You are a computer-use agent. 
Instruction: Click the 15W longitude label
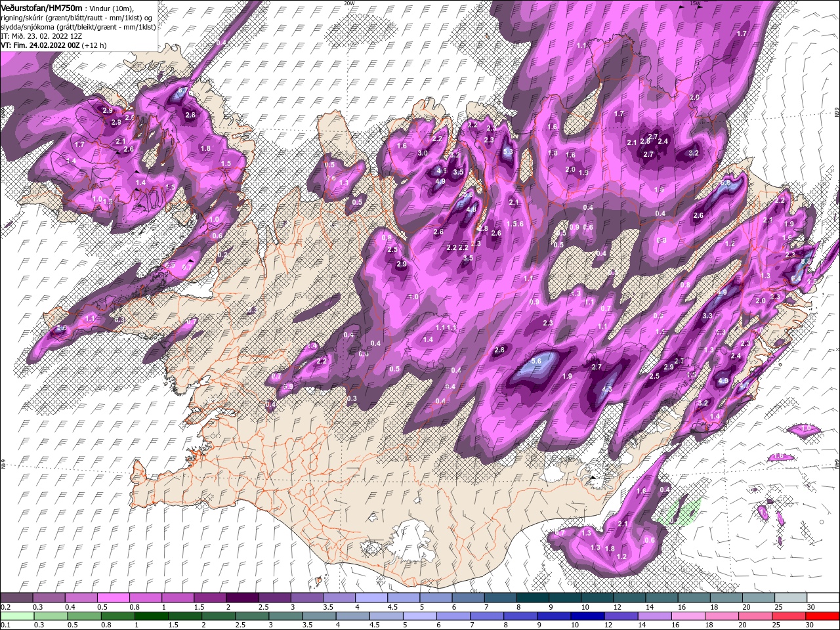pos(696,3)
